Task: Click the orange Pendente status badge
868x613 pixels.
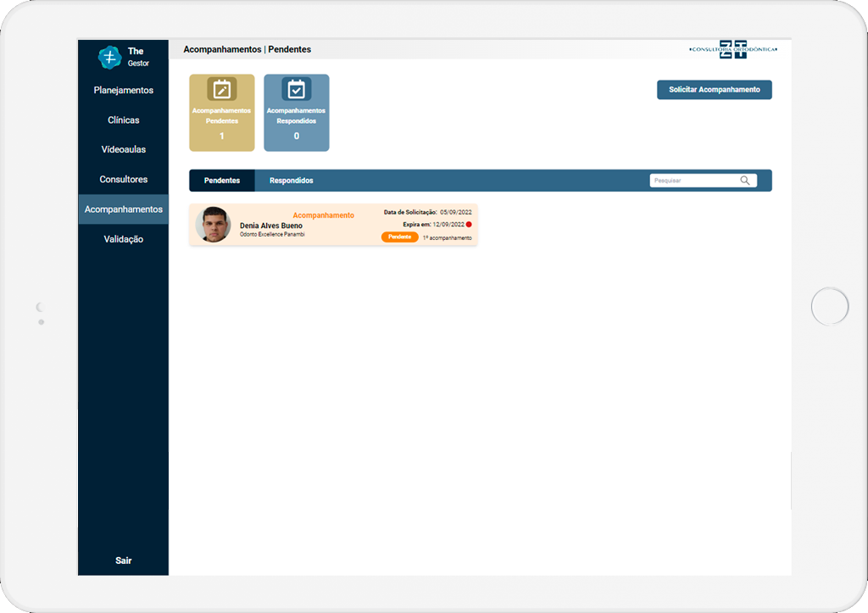Action: (399, 237)
